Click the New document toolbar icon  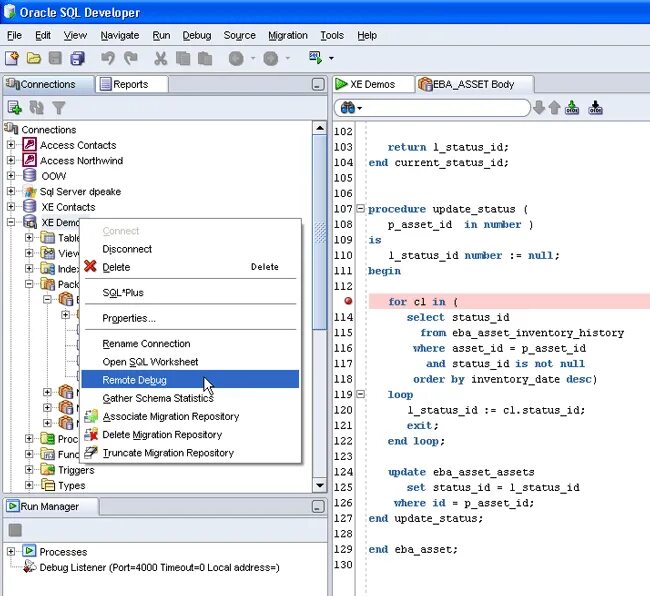pos(12,58)
